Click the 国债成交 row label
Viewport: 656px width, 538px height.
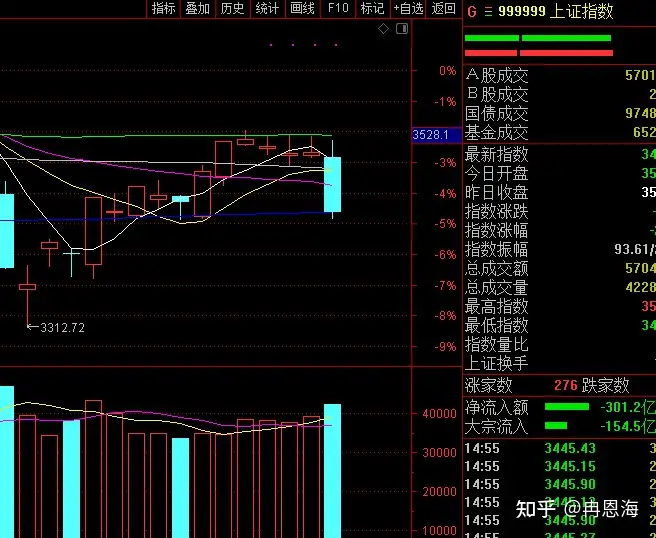click(x=497, y=114)
